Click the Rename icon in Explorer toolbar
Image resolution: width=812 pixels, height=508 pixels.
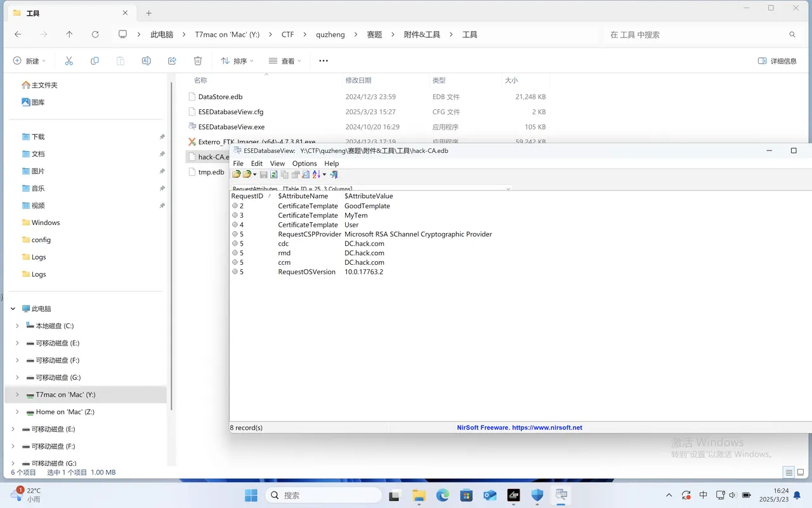pos(146,61)
